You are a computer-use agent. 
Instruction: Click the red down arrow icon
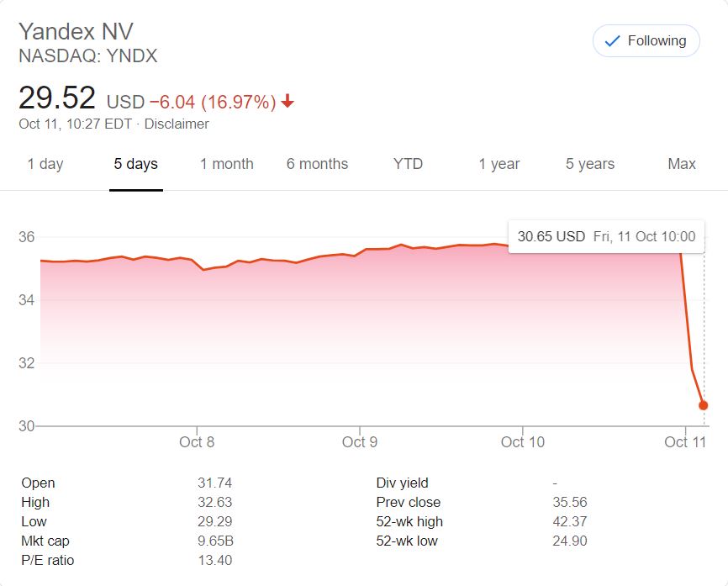(x=288, y=102)
